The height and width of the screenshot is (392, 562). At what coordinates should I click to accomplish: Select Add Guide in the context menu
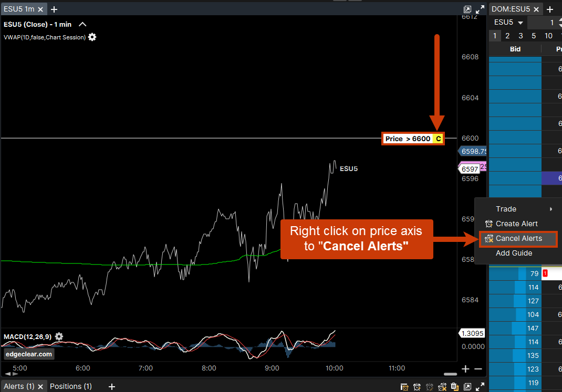(x=514, y=253)
